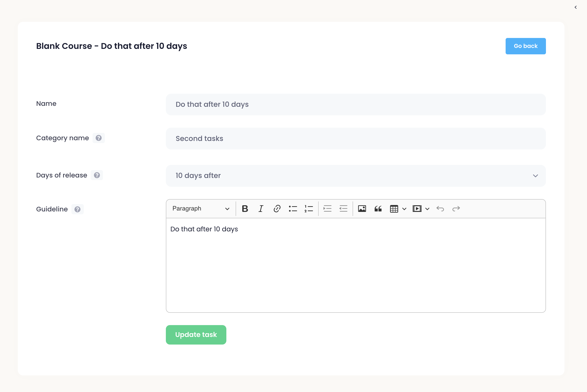Start a numbered list
Screen dimensions: 587x392
[309, 209]
